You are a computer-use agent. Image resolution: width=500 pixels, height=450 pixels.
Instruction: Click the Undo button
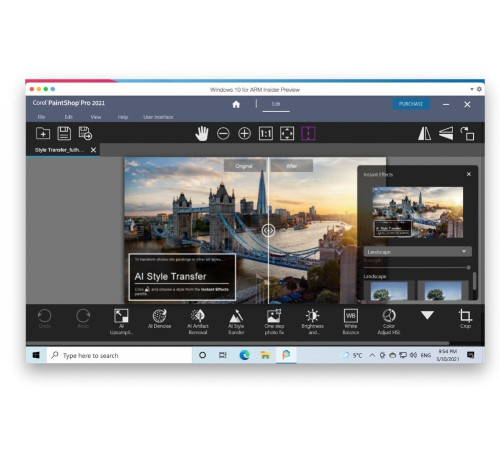coord(45,318)
